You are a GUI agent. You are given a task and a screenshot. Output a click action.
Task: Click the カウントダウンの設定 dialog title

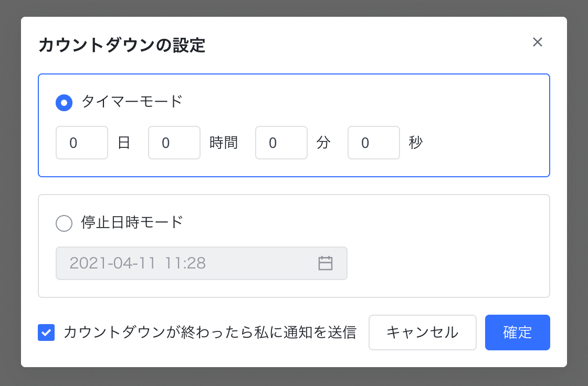pos(122,46)
